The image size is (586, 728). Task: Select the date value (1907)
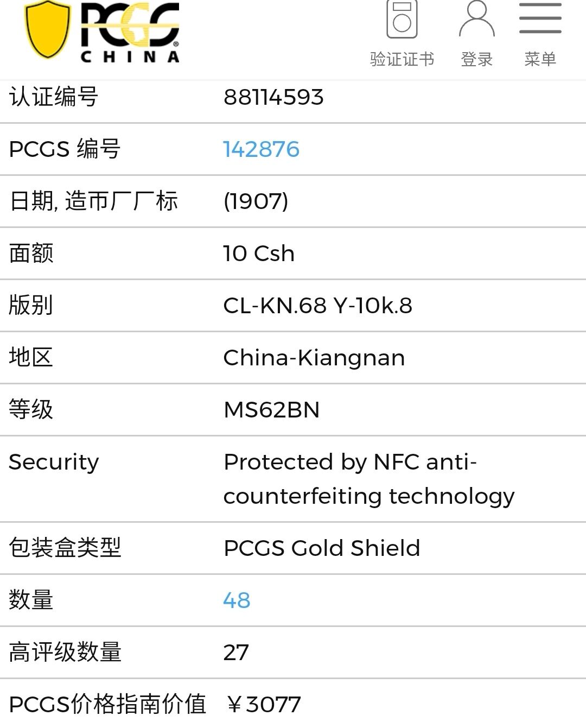point(256,201)
